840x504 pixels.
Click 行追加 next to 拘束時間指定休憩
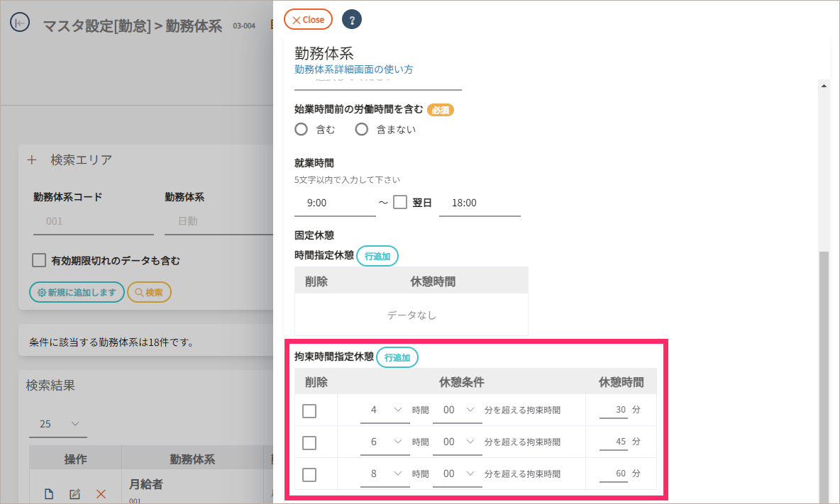tap(397, 357)
